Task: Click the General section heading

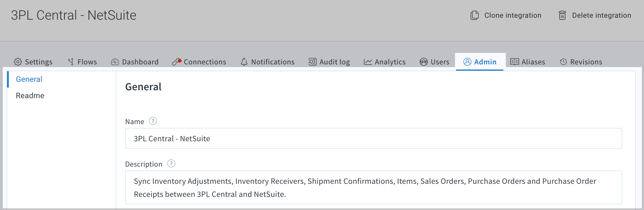Action: [143, 87]
